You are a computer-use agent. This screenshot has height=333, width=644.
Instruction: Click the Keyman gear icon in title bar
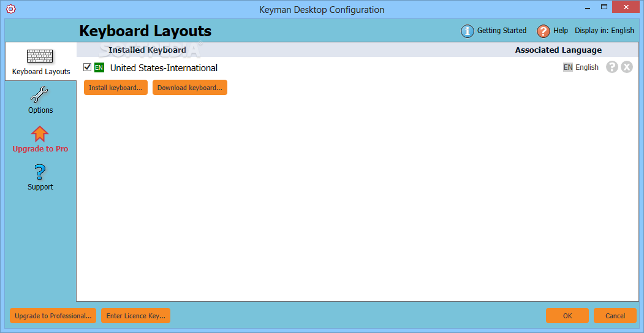click(x=10, y=8)
